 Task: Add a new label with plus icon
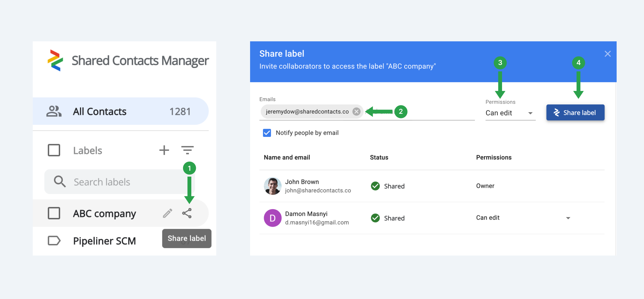[x=164, y=150]
